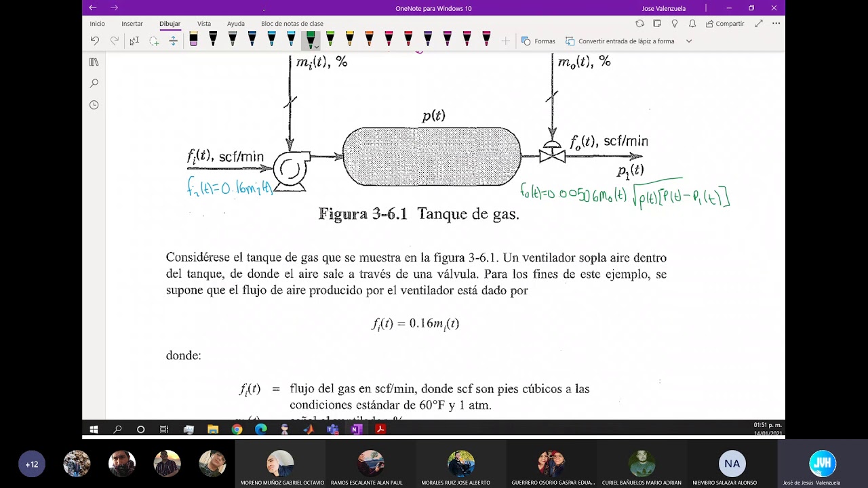Select the purple pen
This screenshot has height=488, width=868.
[x=428, y=40]
